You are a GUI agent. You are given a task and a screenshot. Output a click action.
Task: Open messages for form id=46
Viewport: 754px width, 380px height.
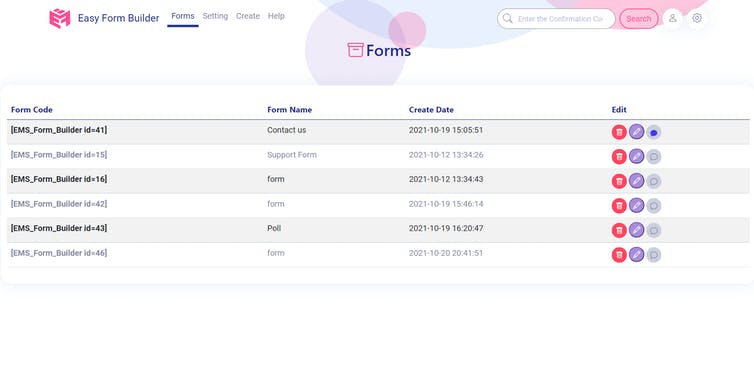[x=653, y=255]
